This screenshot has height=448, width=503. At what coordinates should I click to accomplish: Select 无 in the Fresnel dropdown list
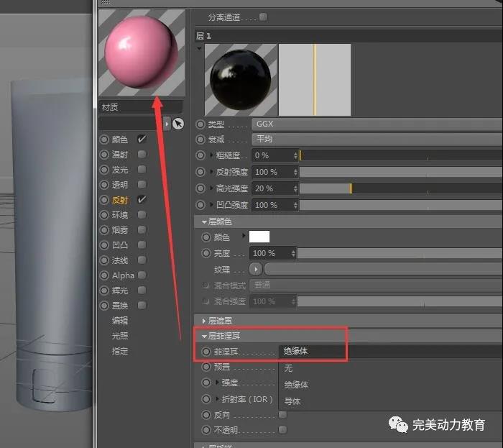(x=289, y=368)
